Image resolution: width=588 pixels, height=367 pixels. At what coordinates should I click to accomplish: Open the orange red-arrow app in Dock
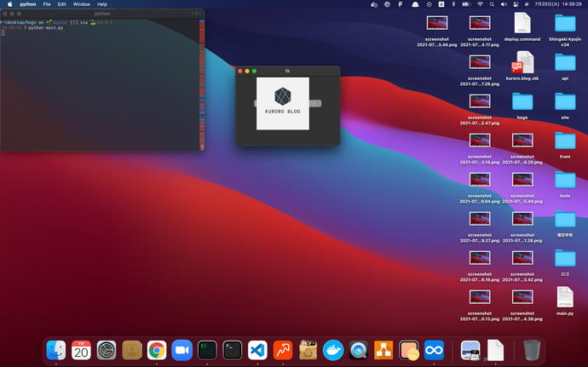pyautogui.click(x=283, y=350)
